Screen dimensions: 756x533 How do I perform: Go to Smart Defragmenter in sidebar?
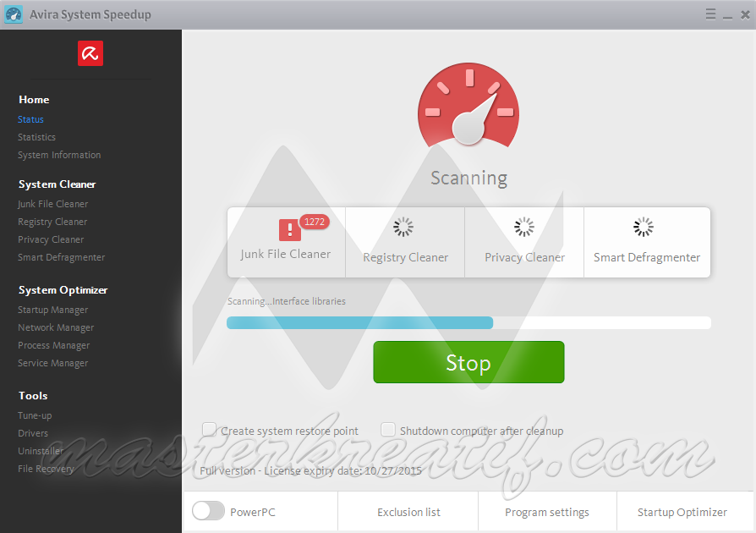point(61,257)
